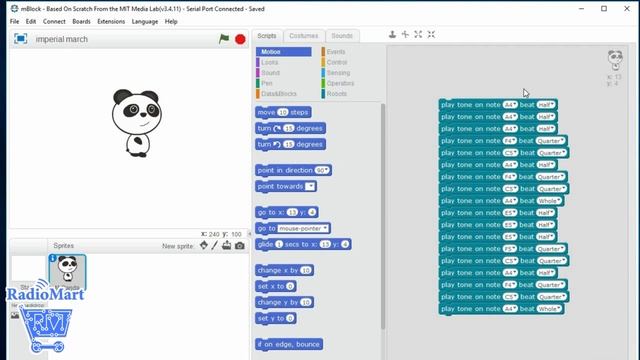The image size is (640, 360).
Task: Click the go to x y block
Action: click(x=287, y=212)
